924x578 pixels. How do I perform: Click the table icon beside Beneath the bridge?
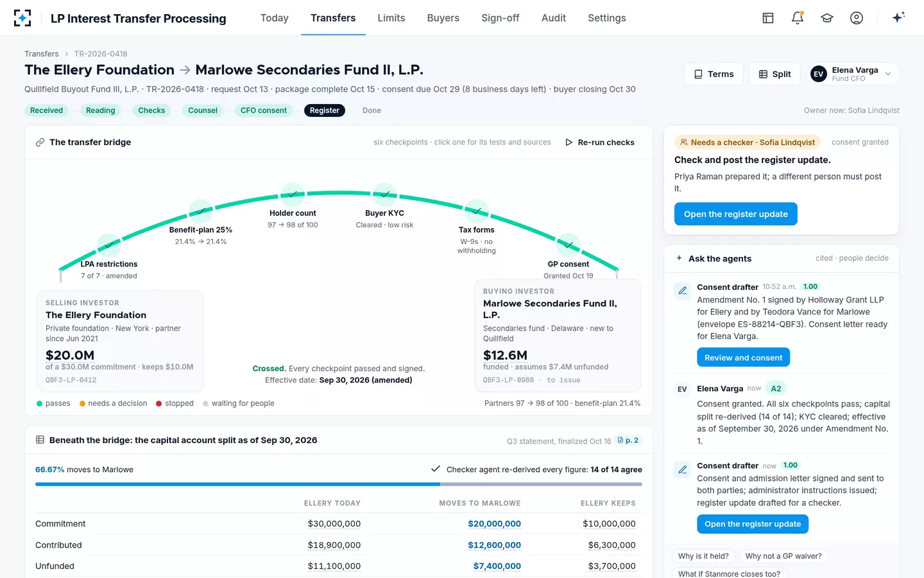tap(40, 440)
